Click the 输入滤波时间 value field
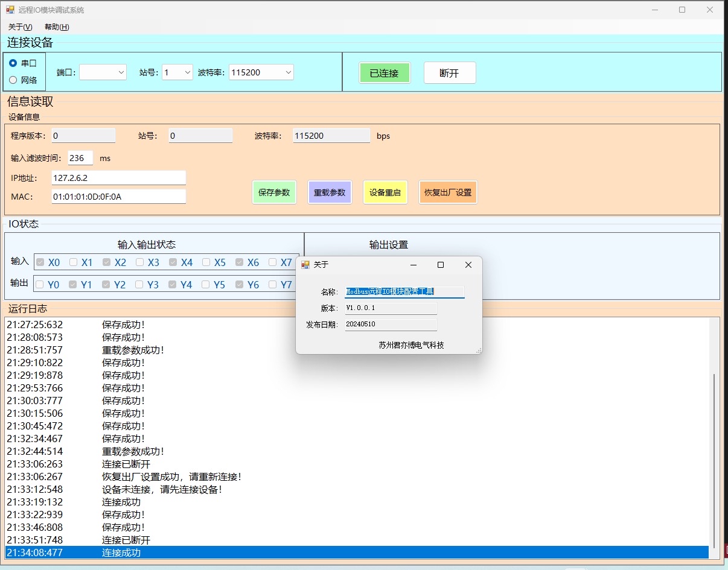The width and height of the screenshot is (728, 570). (81, 158)
